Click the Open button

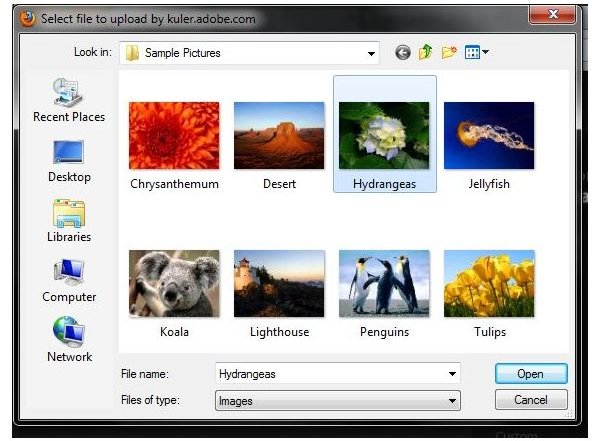(x=531, y=374)
